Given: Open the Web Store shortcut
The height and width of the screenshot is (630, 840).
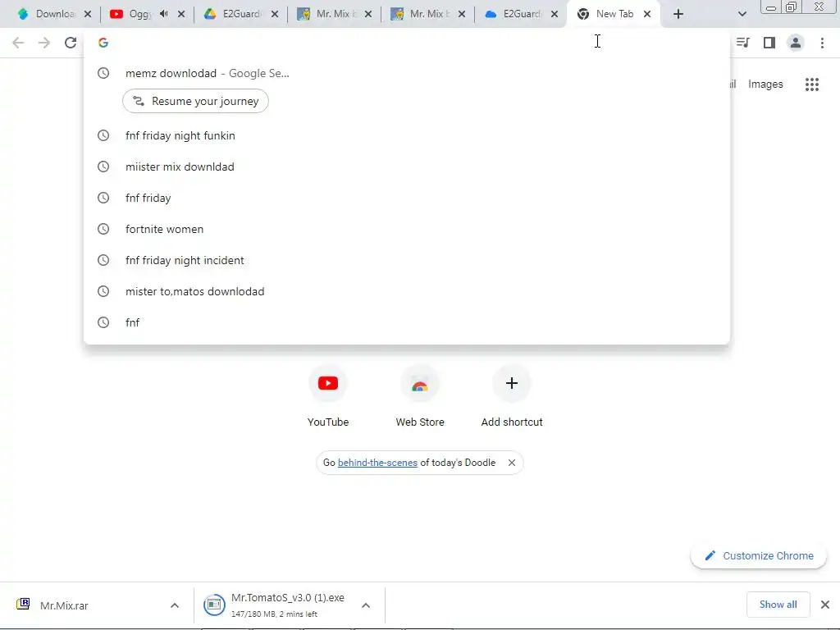Looking at the screenshot, I should click(420, 396).
